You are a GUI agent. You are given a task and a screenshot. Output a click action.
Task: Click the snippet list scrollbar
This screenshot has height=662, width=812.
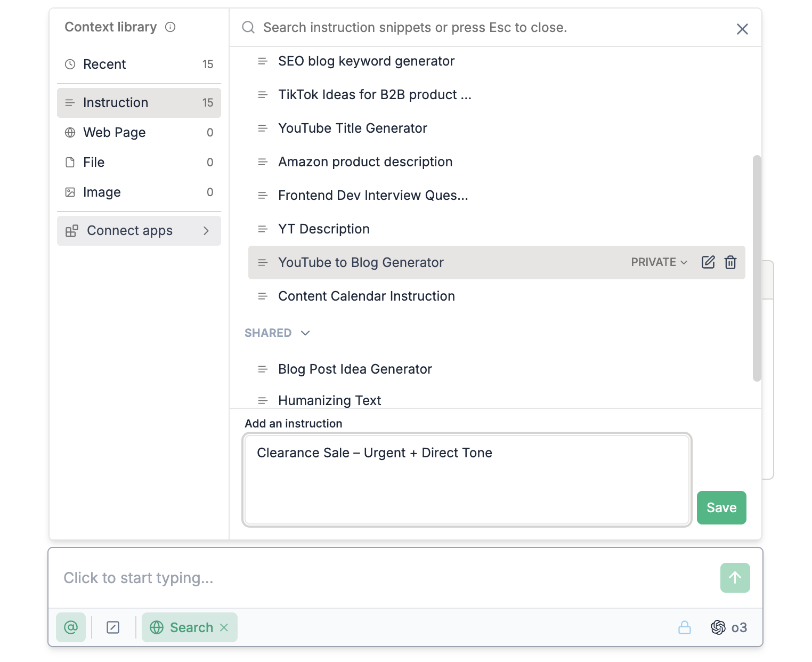click(x=757, y=268)
